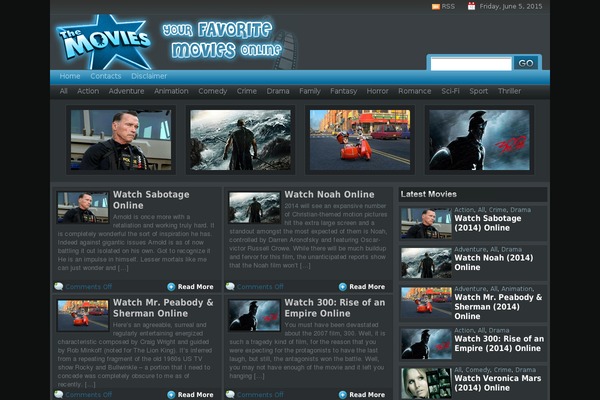Select the Comedy category
This screenshot has height=400, width=600.
click(x=212, y=91)
